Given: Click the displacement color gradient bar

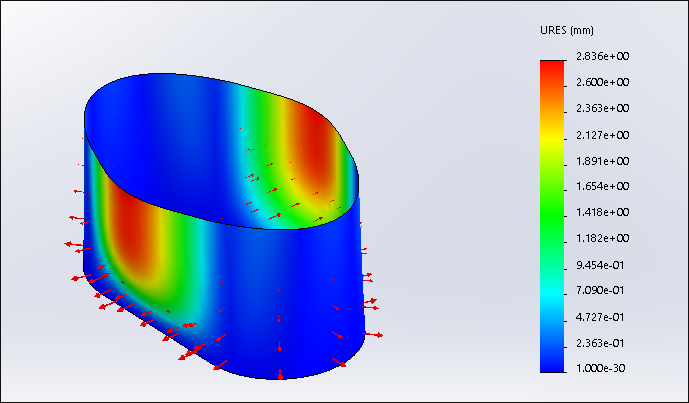Looking at the screenshot, I should coord(552,217).
